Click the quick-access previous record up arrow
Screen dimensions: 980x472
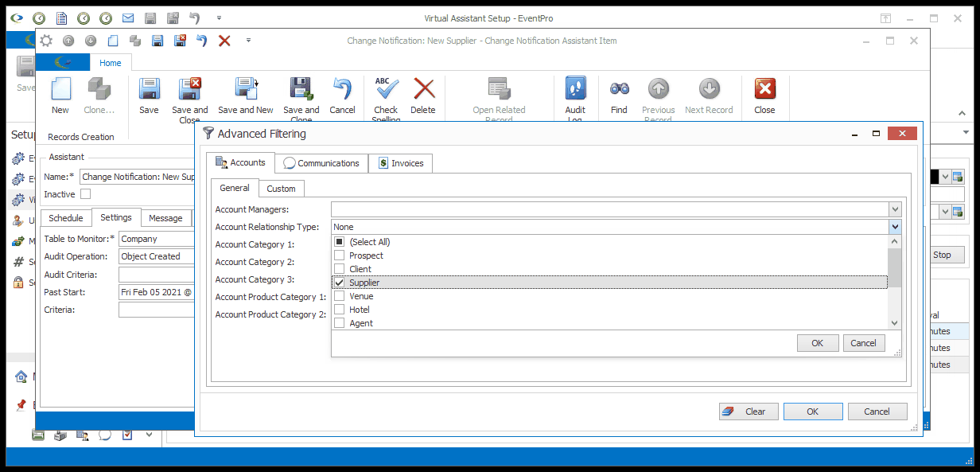point(69,41)
